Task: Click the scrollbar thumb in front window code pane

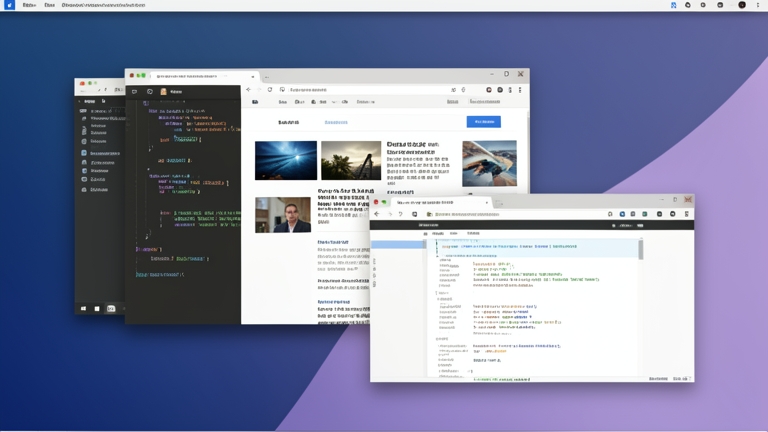Action: click(641, 249)
